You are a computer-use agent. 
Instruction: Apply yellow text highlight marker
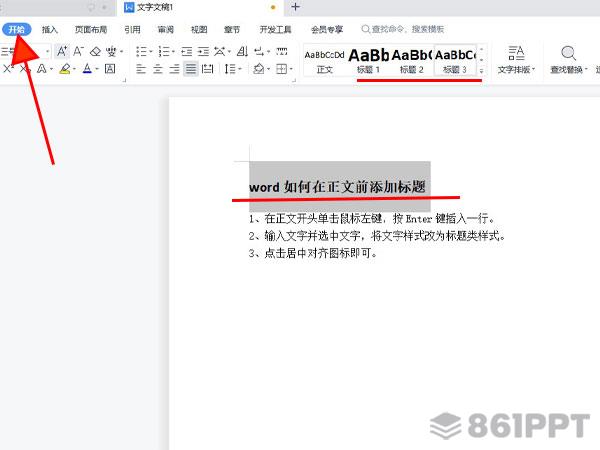[x=65, y=69]
